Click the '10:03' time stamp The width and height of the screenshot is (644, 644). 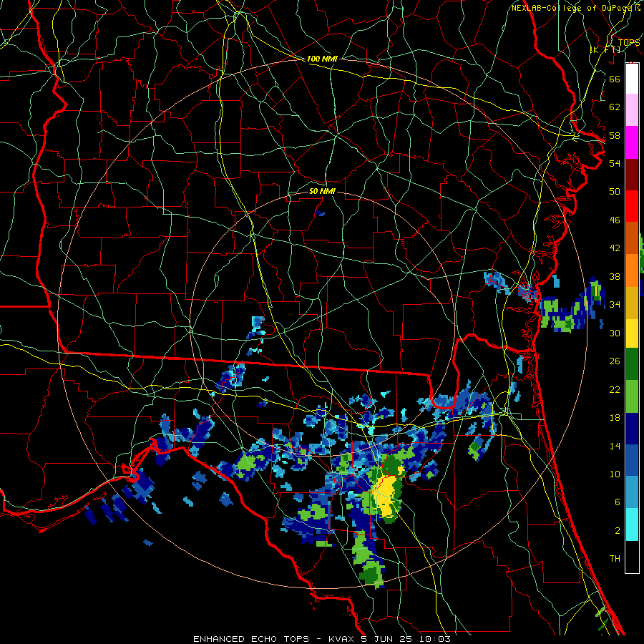coord(435,639)
